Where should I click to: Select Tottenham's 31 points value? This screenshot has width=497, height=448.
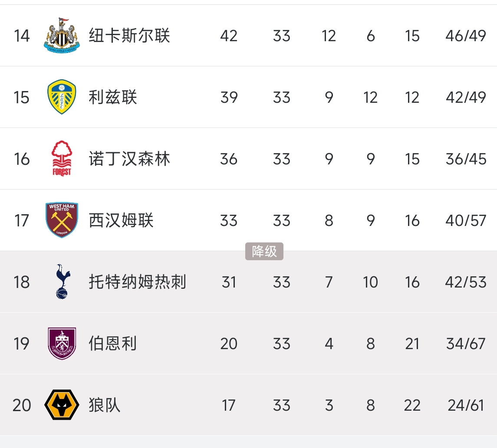(x=229, y=282)
